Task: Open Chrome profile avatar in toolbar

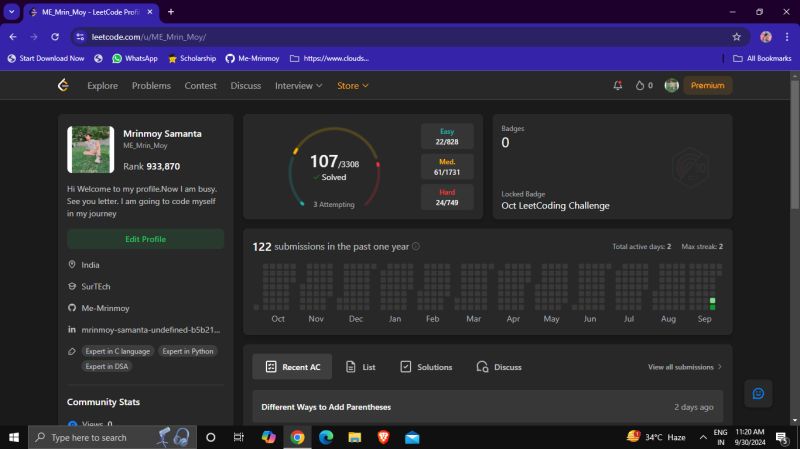Action: click(765, 37)
